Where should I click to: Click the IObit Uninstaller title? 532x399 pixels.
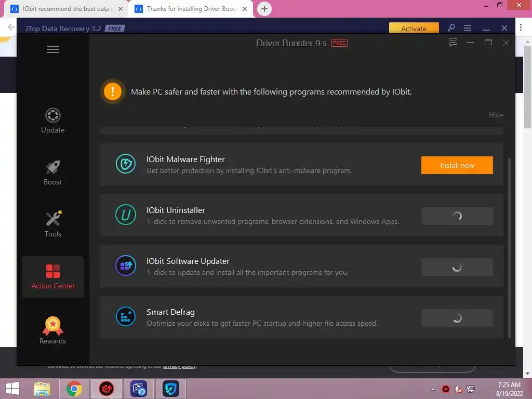(x=176, y=210)
